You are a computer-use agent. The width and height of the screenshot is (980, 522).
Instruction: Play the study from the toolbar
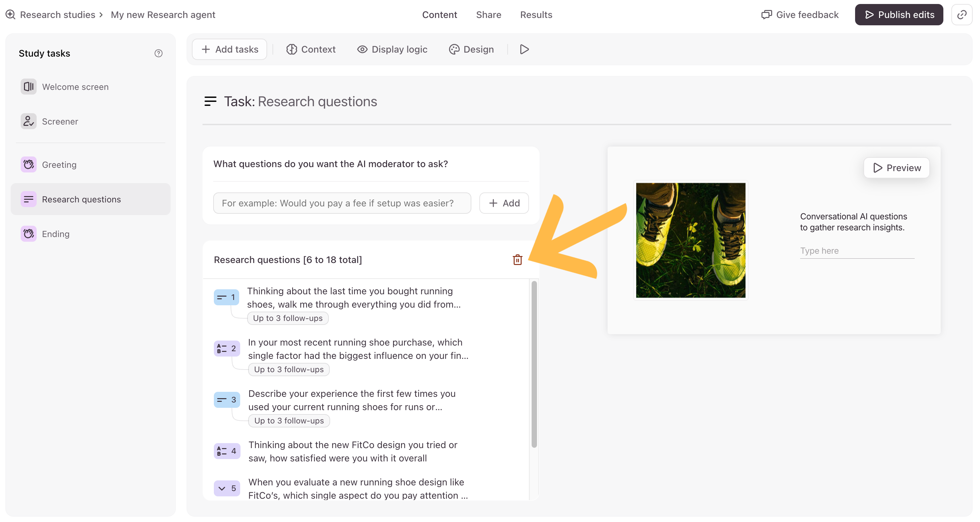[524, 49]
